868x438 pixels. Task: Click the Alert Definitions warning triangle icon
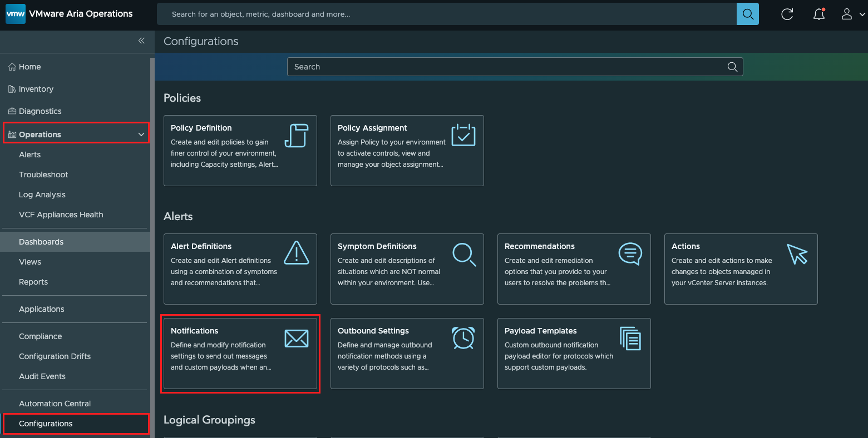(x=297, y=253)
